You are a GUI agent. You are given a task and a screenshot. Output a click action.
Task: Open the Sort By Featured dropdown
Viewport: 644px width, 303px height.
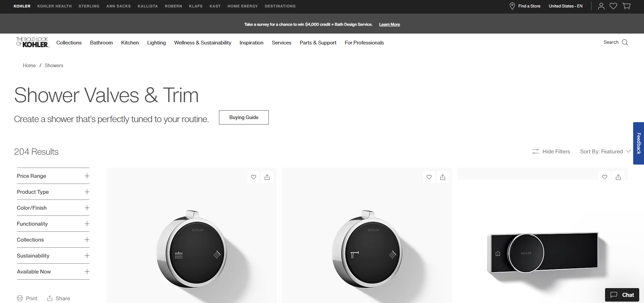(605, 152)
